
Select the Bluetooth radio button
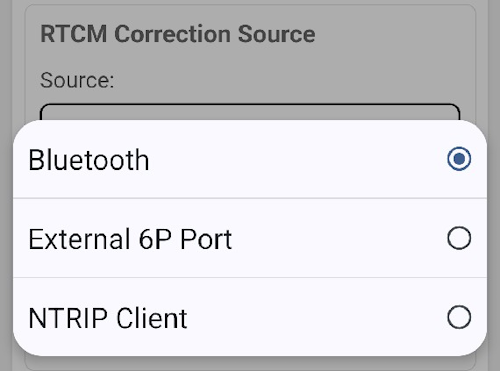(x=459, y=159)
